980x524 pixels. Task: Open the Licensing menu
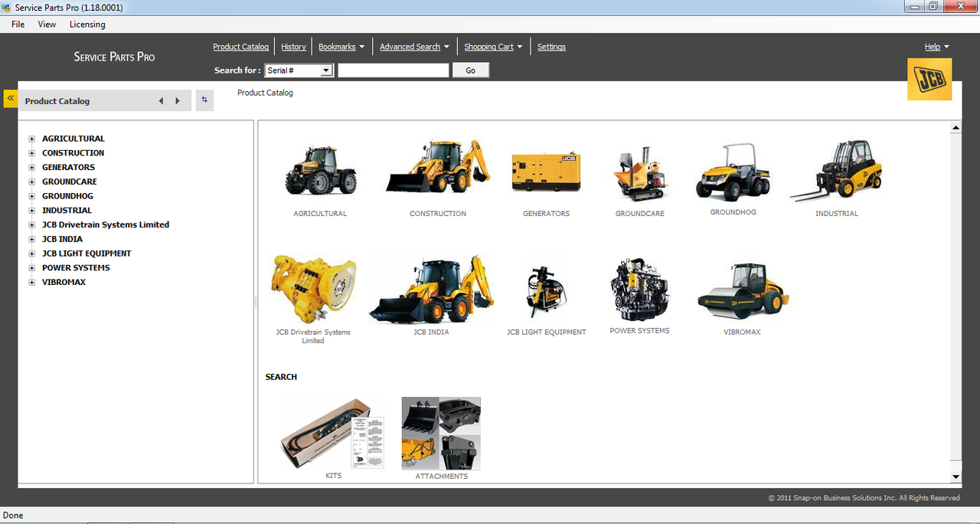click(87, 25)
